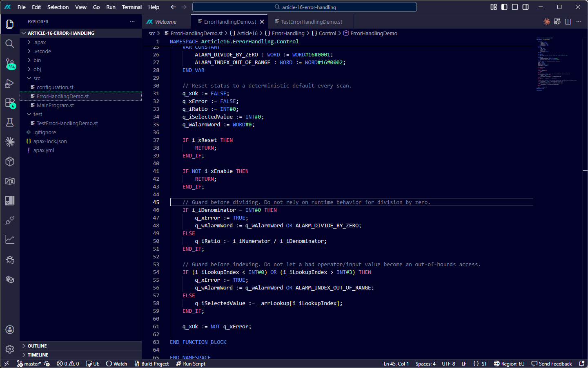Open the package cube view in activity bar
This screenshot has width=588, height=368.
pos(10,162)
